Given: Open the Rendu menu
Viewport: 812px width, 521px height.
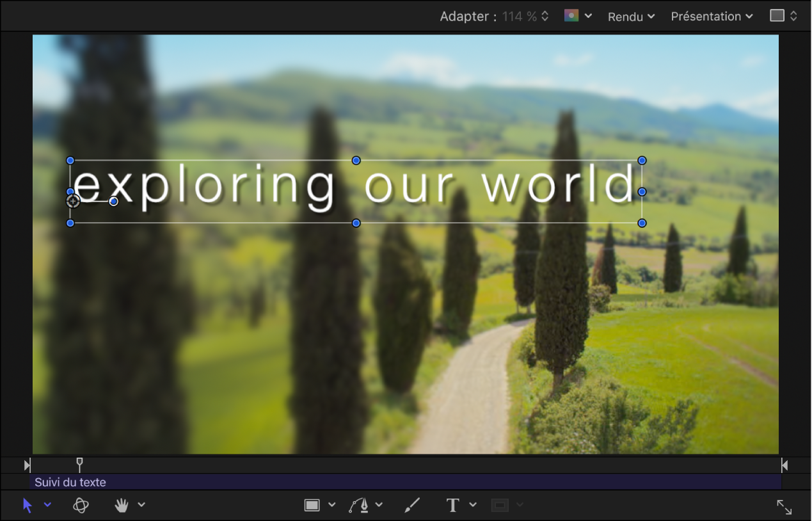Looking at the screenshot, I should pyautogui.click(x=631, y=17).
